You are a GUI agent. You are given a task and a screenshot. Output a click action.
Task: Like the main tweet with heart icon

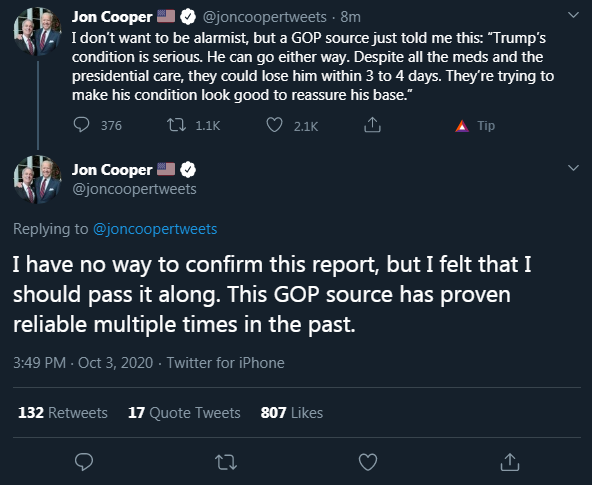368,462
